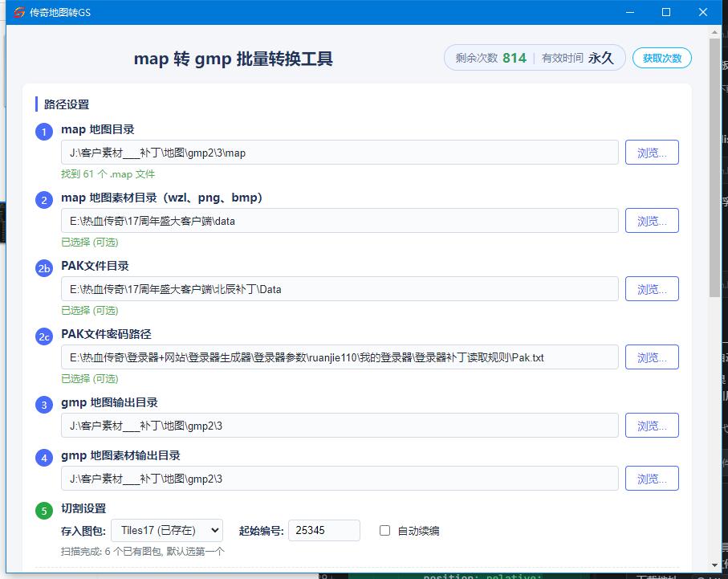728x579 pixels.
Task: Open the 存入图包 Tiles17 dropdown
Action: (x=167, y=530)
